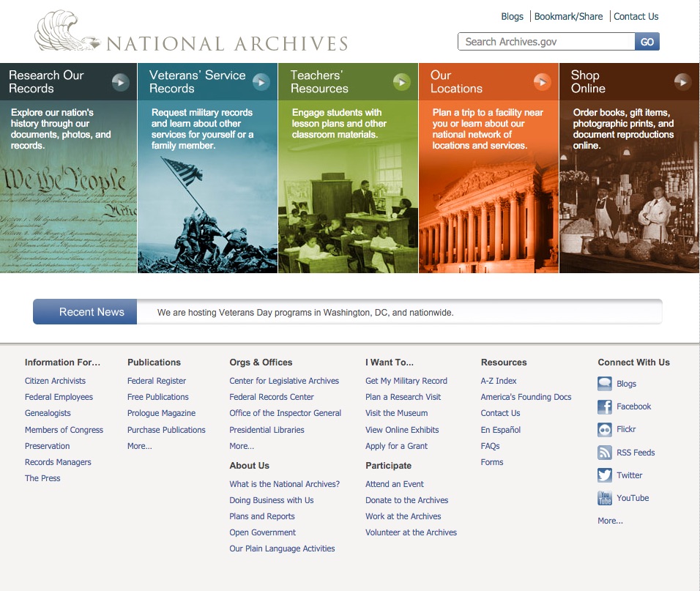700x591 pixels.
Task: Click the Contact Us link at top right
Action: (x=636, y=16)
